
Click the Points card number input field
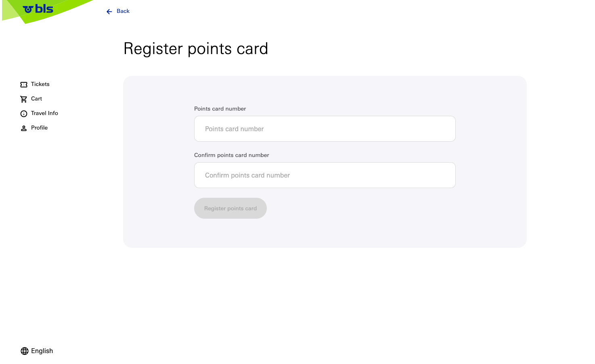coord(325,129)
